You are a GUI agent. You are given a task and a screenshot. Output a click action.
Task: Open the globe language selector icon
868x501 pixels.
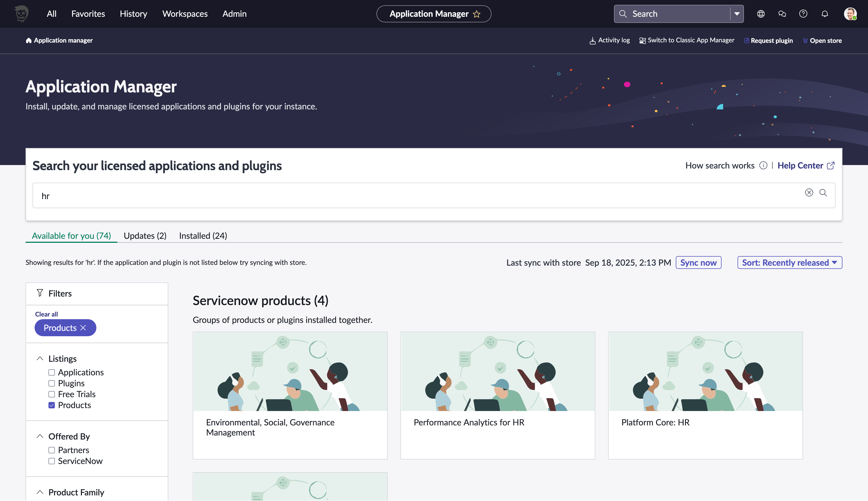[761, 14]
